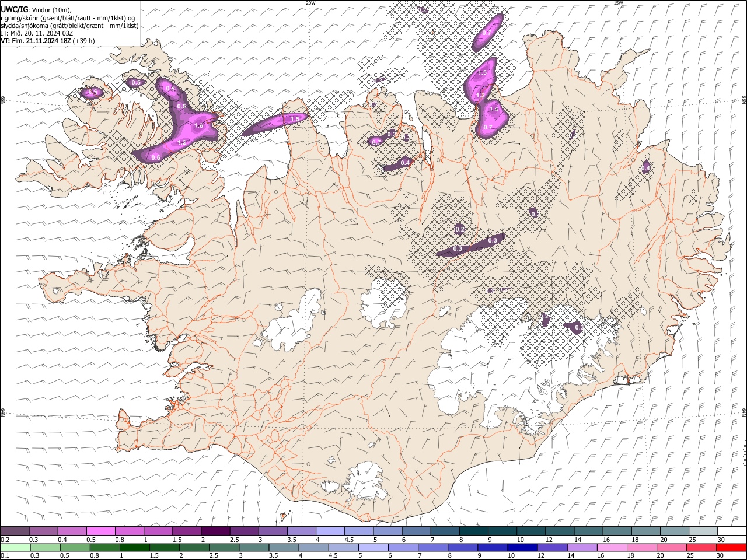
Task: Click the '1.2' value below the 1.6 label
Action: (181, 142)
